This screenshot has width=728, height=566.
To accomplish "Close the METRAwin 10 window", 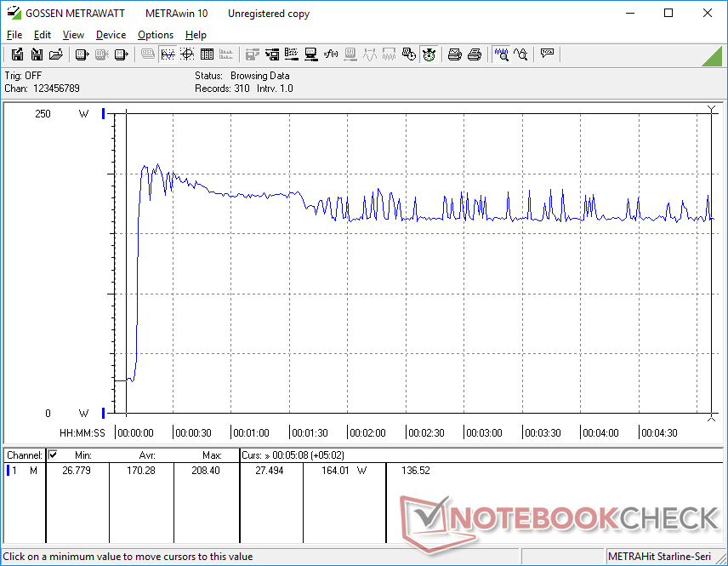I will coord(707,13).
